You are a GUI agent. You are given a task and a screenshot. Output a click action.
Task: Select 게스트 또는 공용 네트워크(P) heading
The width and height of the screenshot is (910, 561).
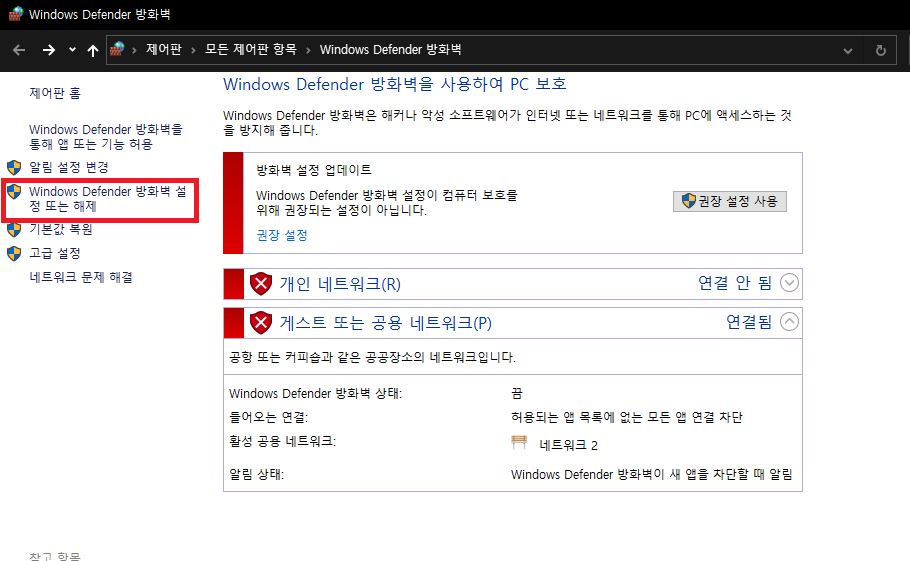point(386,323)
